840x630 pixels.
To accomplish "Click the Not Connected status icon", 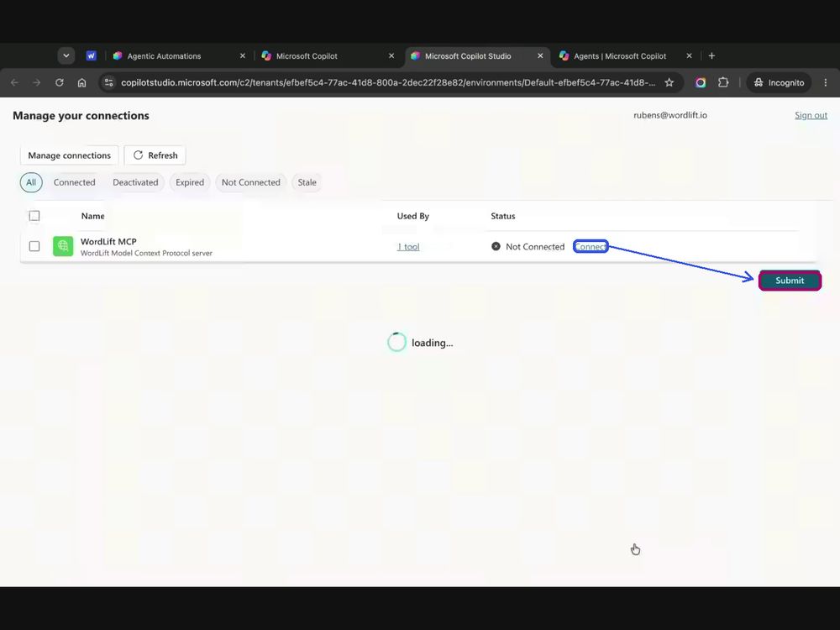I will click(x=496, y=246).
